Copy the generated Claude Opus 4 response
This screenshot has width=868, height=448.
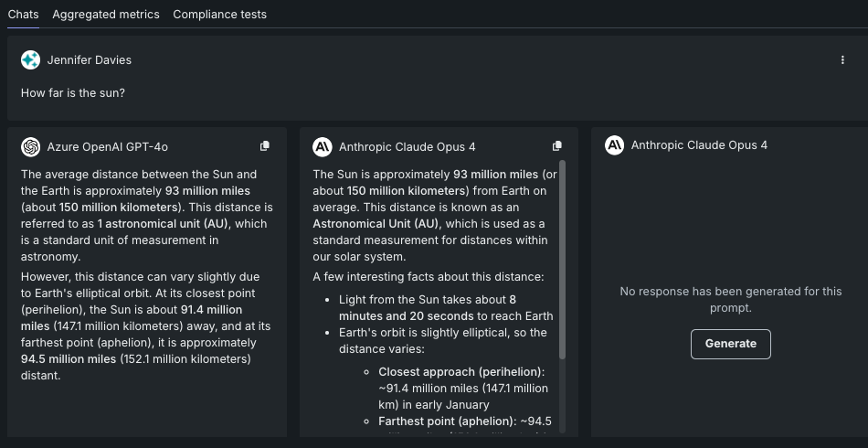(x=556, y=146)
